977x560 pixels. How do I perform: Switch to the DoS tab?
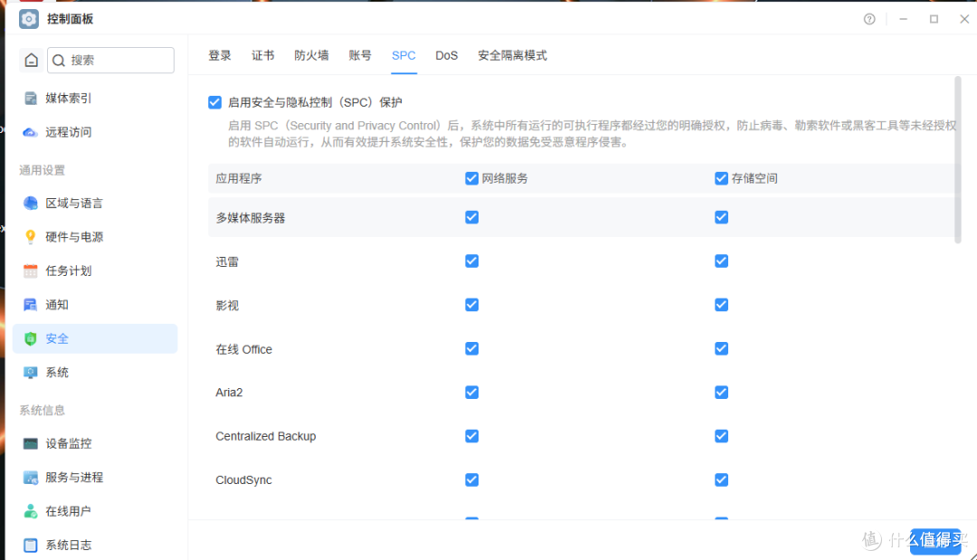[446, 55]
